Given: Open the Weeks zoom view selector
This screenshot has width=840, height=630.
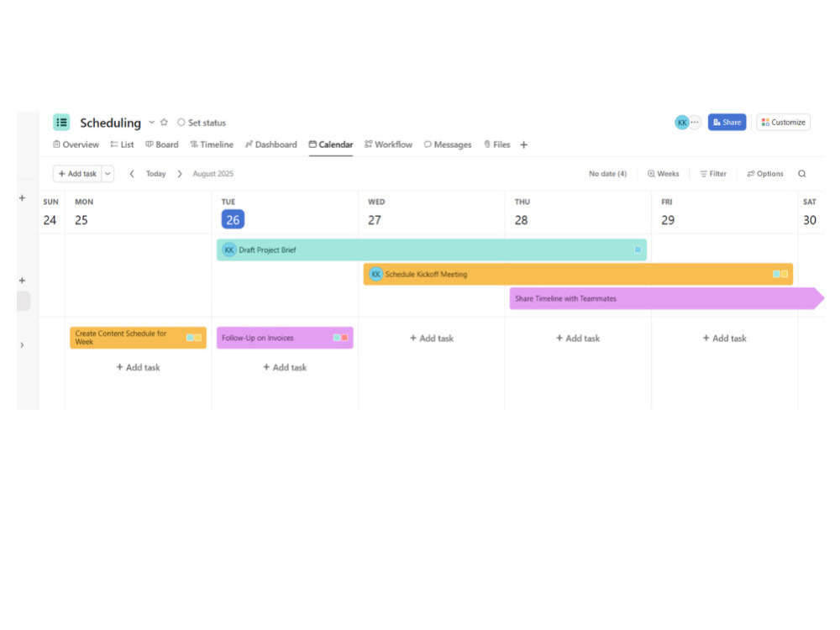Looking at the screenshot, I should click(x=664, y=174).
